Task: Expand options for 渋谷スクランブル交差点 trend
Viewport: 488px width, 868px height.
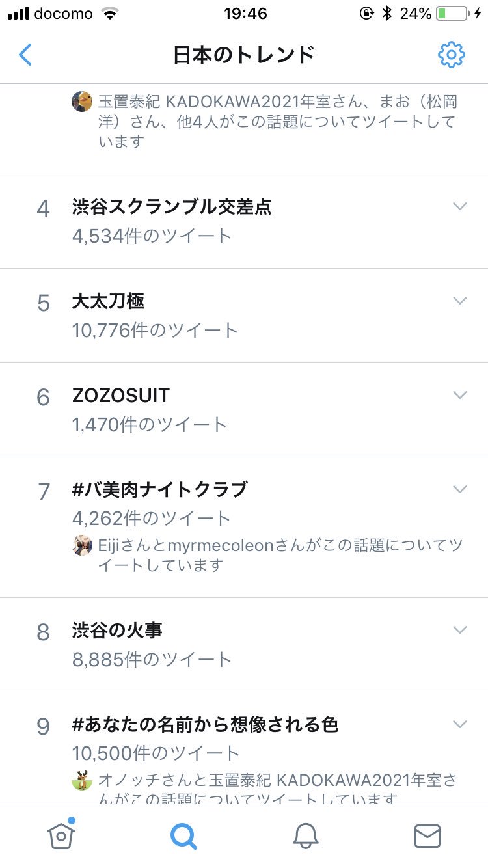Action: click(460, 207)
